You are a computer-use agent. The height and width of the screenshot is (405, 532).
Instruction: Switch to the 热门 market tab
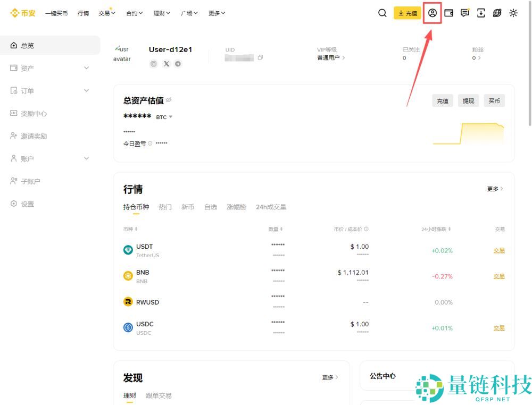(165, 207)
